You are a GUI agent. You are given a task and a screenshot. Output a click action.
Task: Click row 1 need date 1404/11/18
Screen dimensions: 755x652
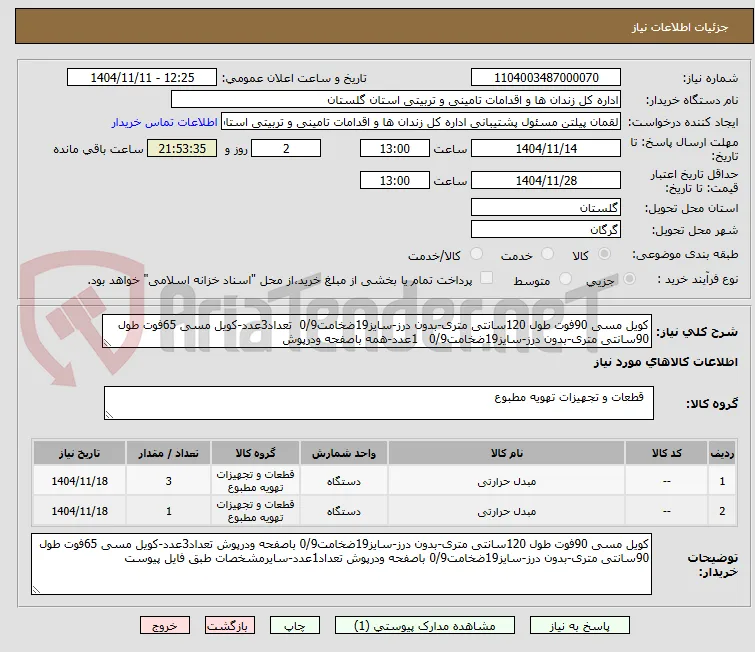[79, 481]
